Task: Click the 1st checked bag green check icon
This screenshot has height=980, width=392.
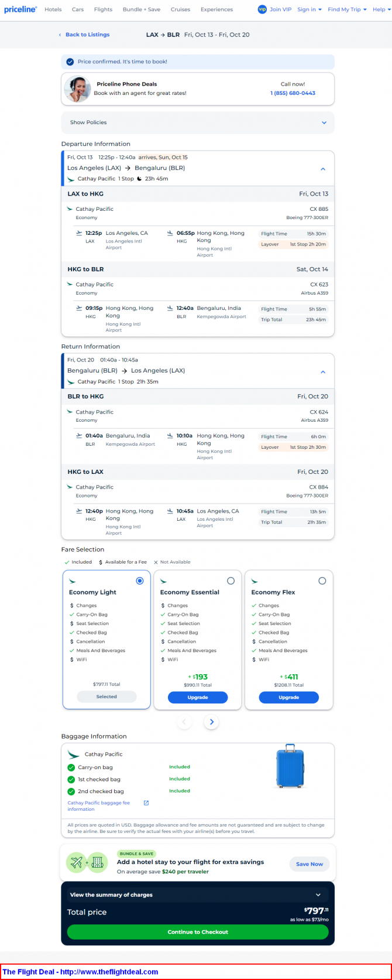Action: coord(71,780)
